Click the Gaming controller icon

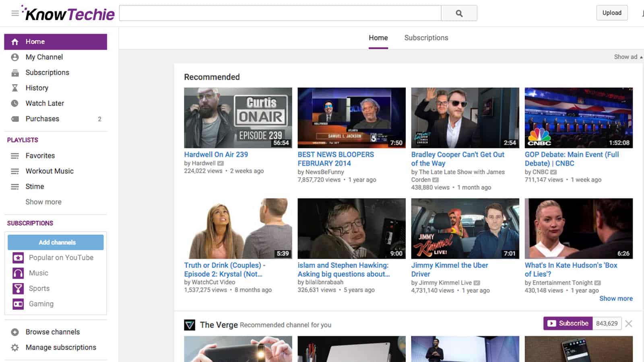[18, 304]
